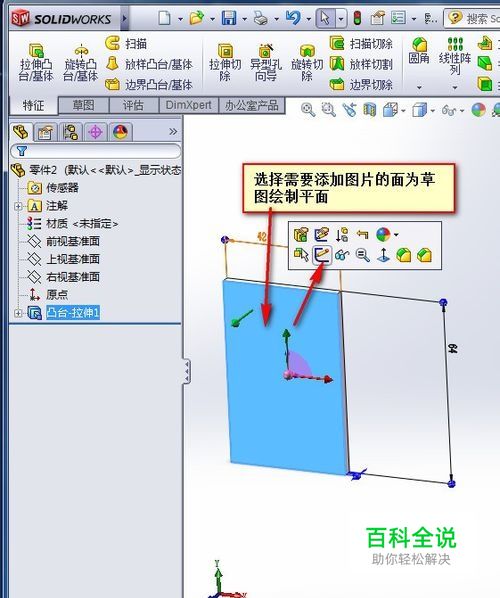Select the Lofted Boss/Base (放样凸台/基体) tool
The height and width of the screenshot is (598, 500).
[x=149, y=64]
